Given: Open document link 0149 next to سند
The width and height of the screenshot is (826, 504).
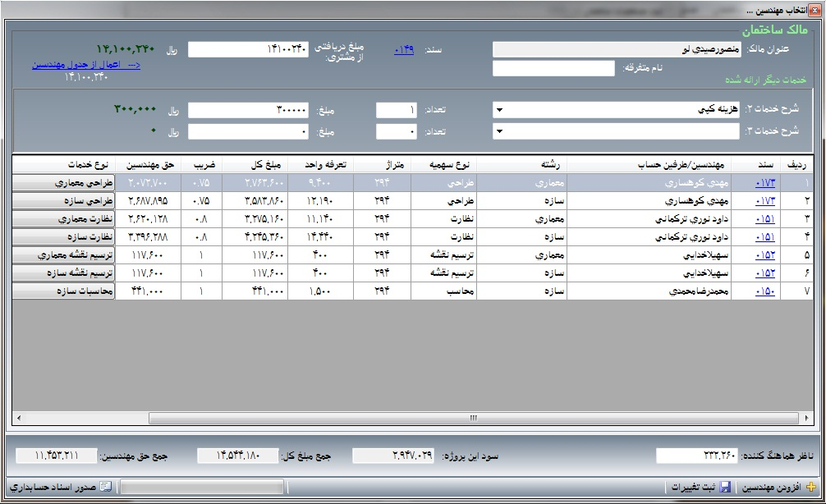Looking at the screenshot, I should pyautogui.click(x=404, y=50).
